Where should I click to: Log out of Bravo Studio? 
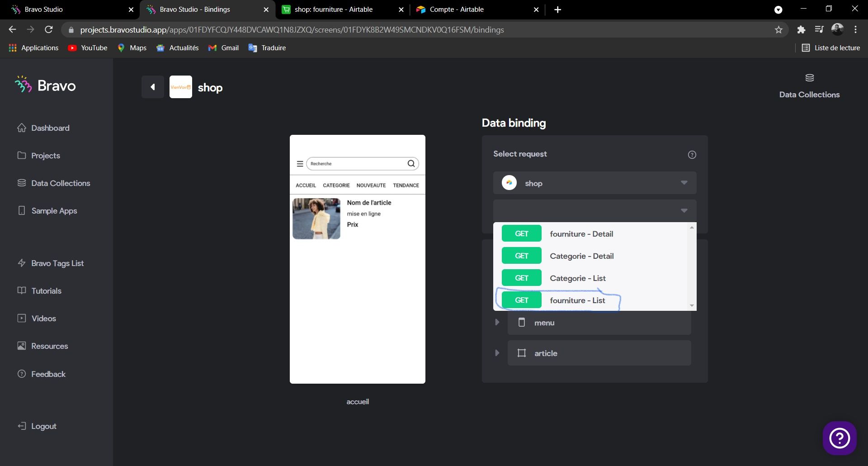(37, 426)
